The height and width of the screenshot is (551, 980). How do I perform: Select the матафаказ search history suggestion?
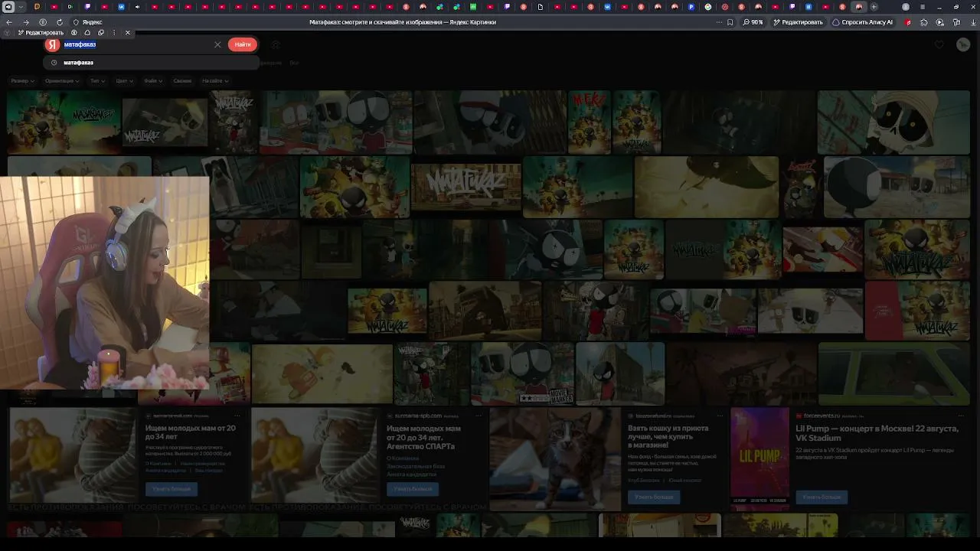click(152, 63)
